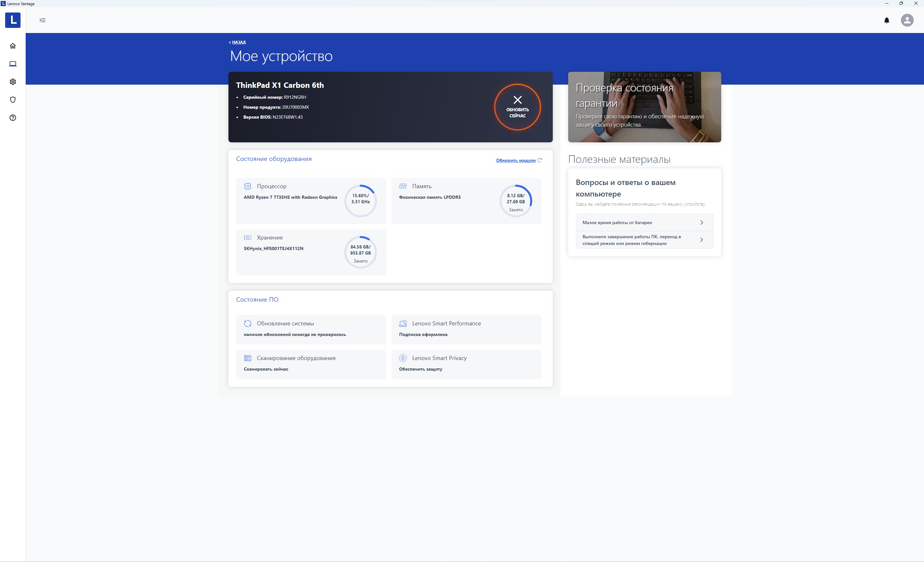Minimize the Lenovo Vantage window
924x562 pixels.
pyautogui.click(x=886, y=4)
